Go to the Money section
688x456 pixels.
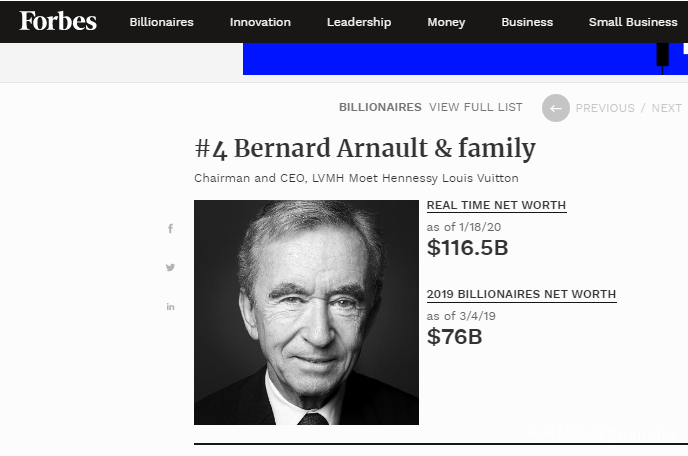pos(446,22)
